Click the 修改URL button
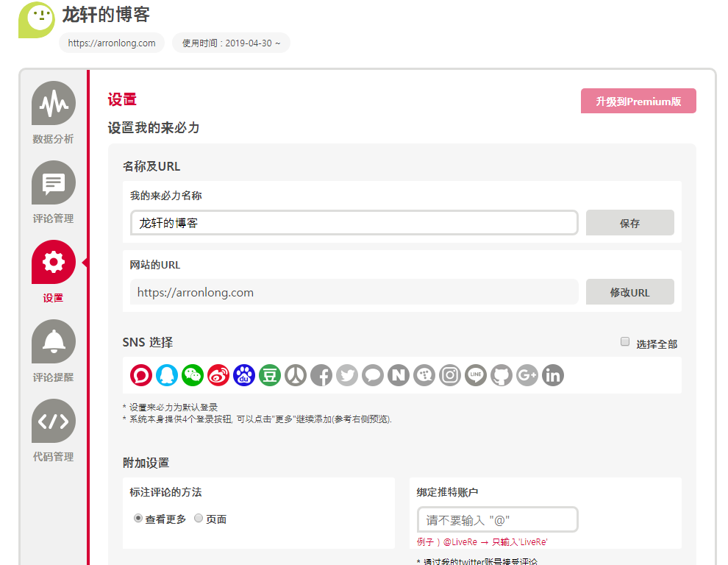Screen dimensions: 728x565 pos(629,292)
